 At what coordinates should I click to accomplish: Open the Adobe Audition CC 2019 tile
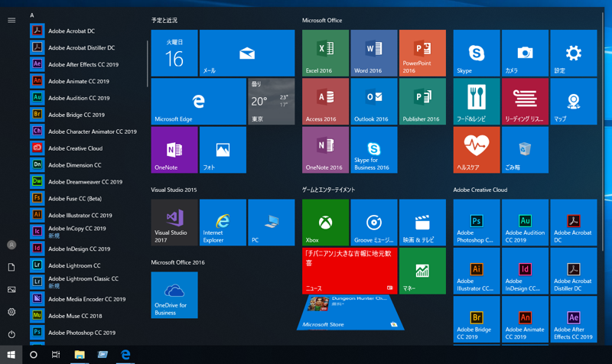(x=525, y=223)
